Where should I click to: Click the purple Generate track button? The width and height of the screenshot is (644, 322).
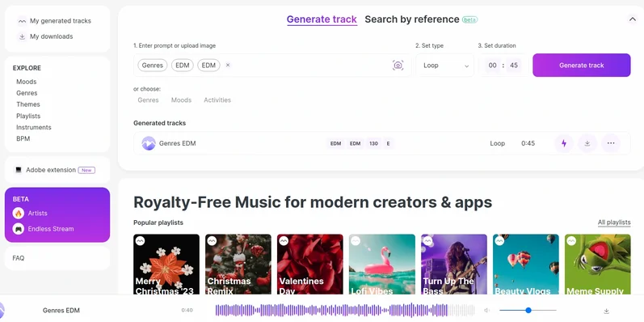[x=581, y=65]
